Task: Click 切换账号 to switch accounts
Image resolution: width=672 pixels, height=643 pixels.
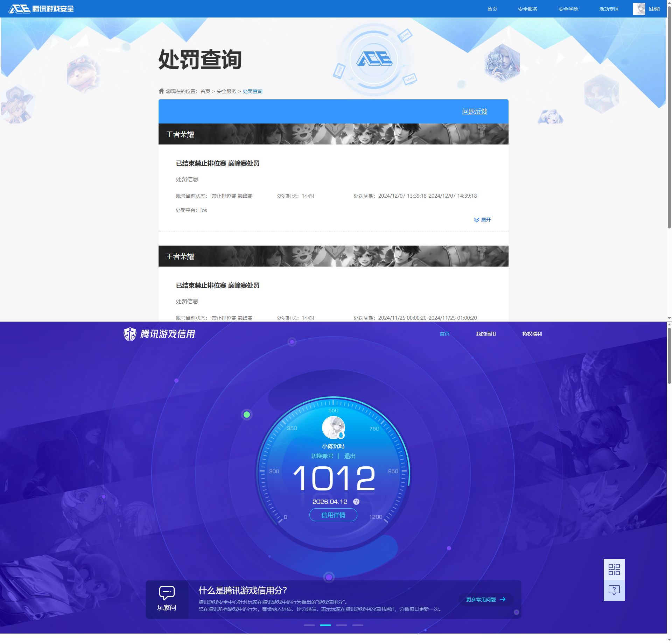Action: (322, 456)
